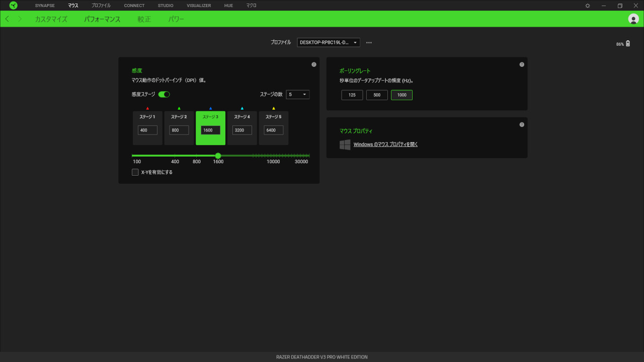644x362 pixels.
Task: Switch to 較正 tab
Action: click(x=144, y=19)
